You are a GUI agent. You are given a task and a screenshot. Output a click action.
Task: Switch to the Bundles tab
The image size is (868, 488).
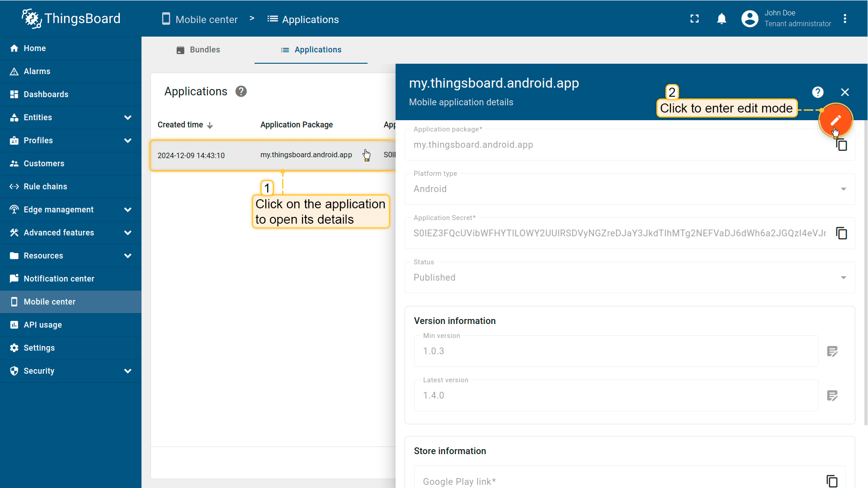click(x=198, y=50)
